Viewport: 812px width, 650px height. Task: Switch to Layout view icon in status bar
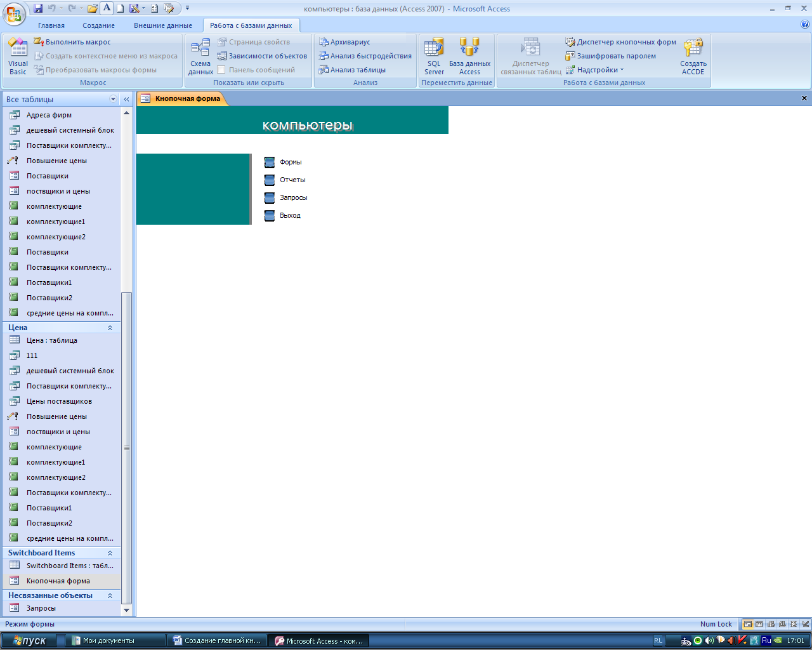click(794, 624)
